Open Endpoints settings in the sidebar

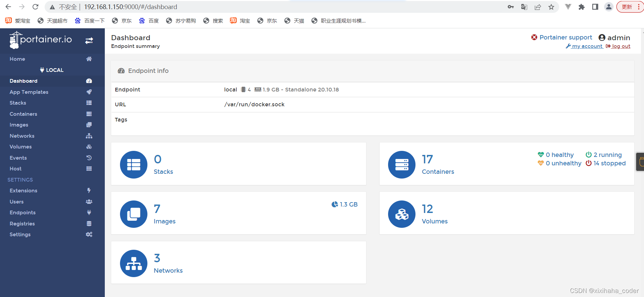[x=52, y=213]
